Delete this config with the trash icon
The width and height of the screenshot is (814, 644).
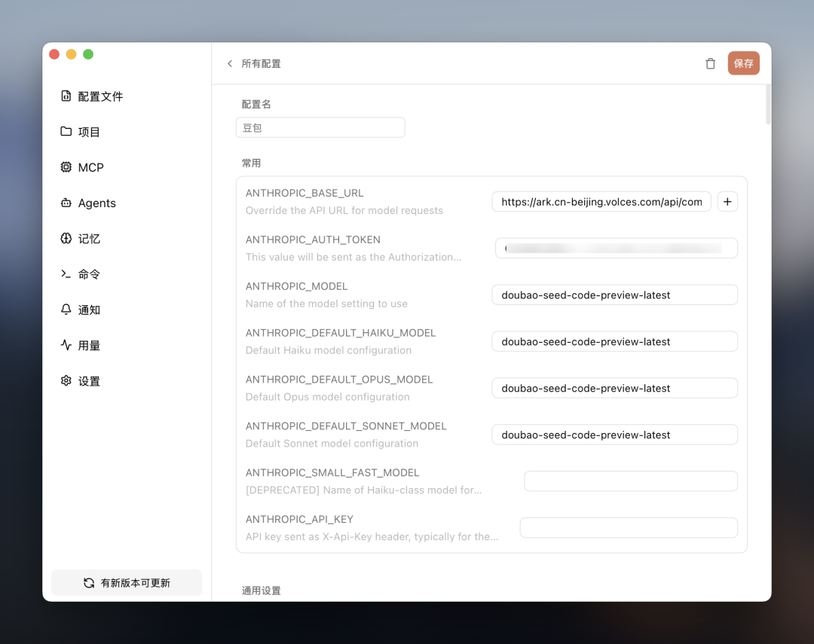coord(710,64)
